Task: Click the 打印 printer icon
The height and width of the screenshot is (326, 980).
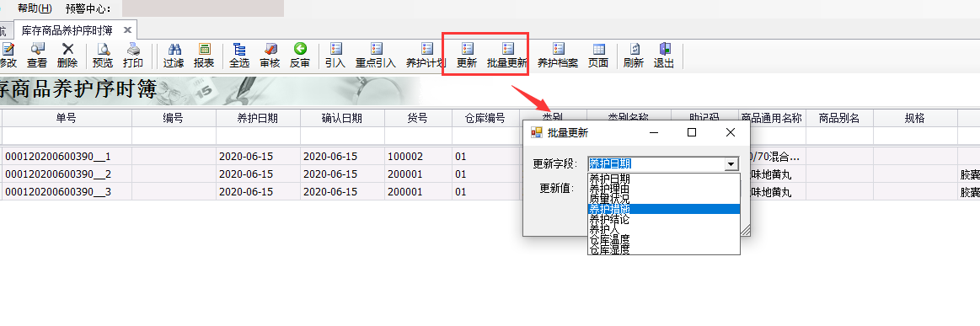Action: click(x=132, y=56)
